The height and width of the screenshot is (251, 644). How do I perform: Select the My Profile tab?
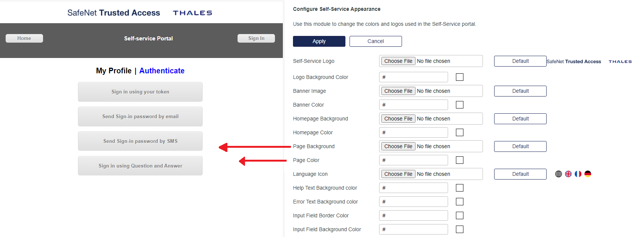pos(114,71)
